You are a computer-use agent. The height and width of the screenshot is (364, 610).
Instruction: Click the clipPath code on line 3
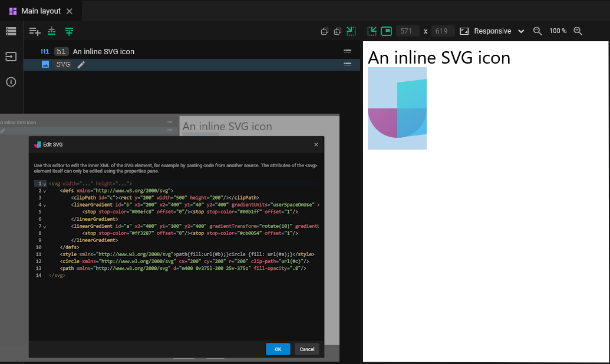pyautogui.click(x=165, y=197)
